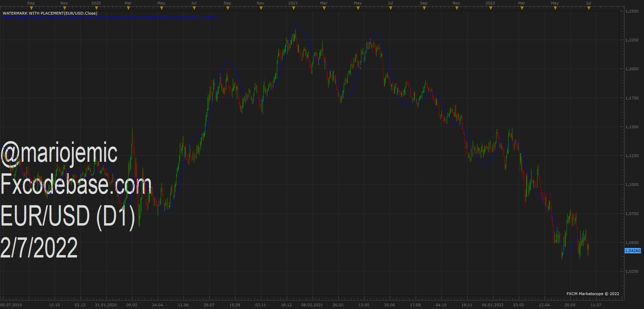Click the 2022 year marker triangle on the top timeline

(491, 8)
